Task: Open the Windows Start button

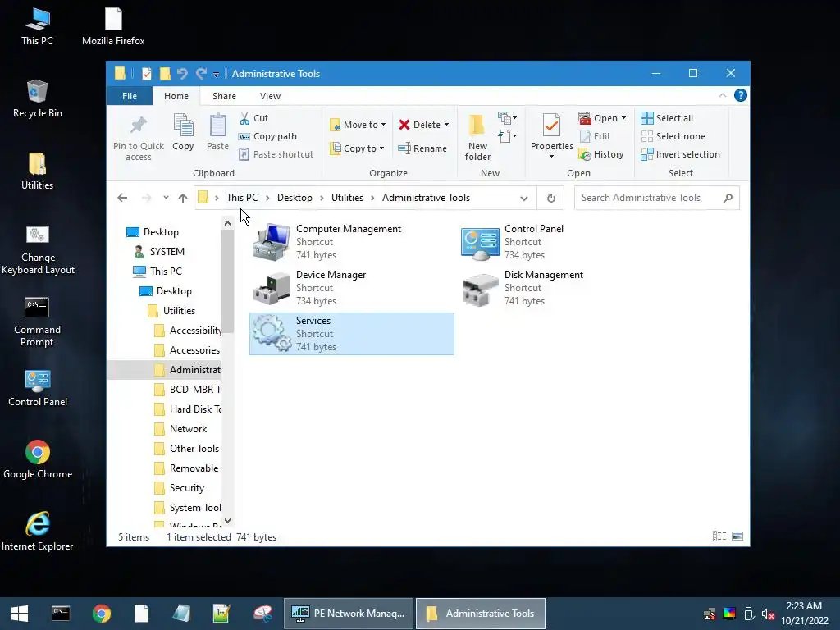Action: tap(20, 614)
